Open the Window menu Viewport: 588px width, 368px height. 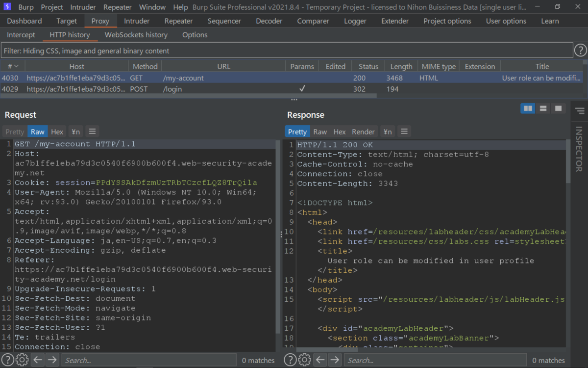pyautogui.click(x=152, y=7)
